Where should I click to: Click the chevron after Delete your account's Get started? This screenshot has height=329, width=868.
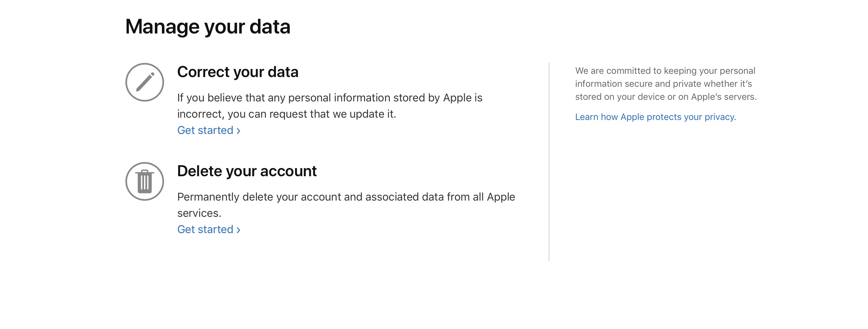(x=238, y=230)
